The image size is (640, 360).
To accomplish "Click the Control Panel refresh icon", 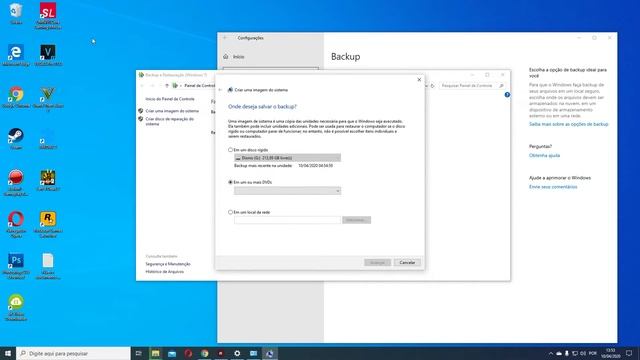I will pos(433,86).
